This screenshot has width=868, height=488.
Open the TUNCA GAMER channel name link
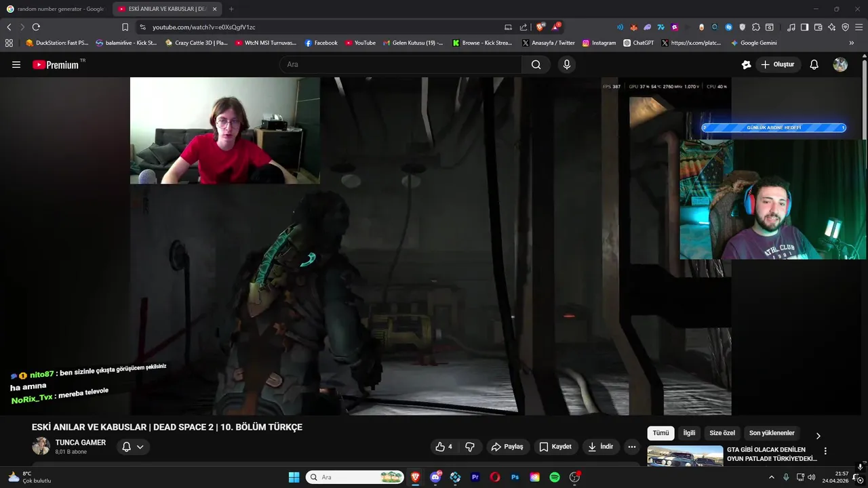[81, 443]
